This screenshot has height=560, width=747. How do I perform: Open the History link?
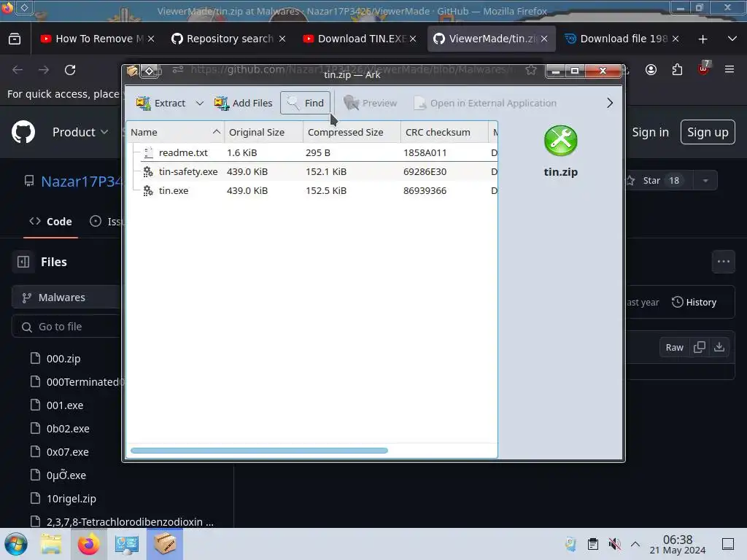694,302
